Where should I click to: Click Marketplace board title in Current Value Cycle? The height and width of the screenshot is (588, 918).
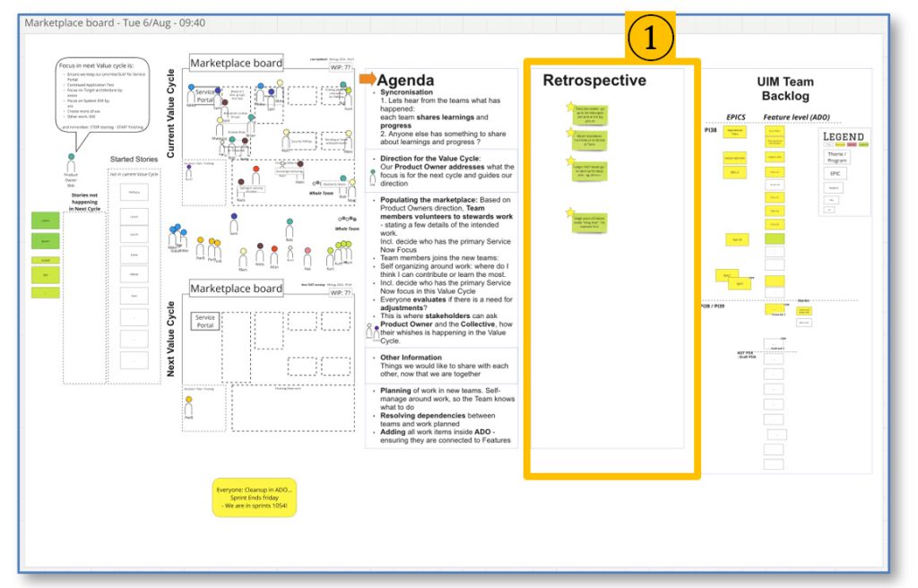236,63
